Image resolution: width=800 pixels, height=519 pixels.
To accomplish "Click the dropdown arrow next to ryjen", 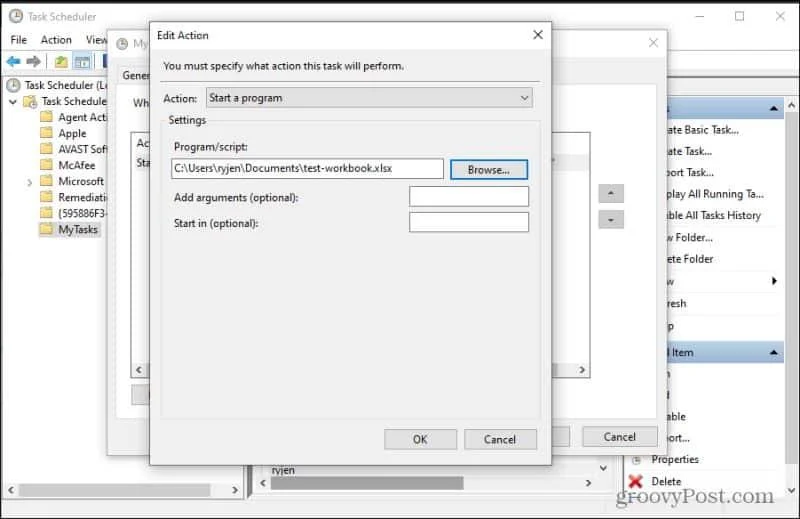I will click(603, 468).
